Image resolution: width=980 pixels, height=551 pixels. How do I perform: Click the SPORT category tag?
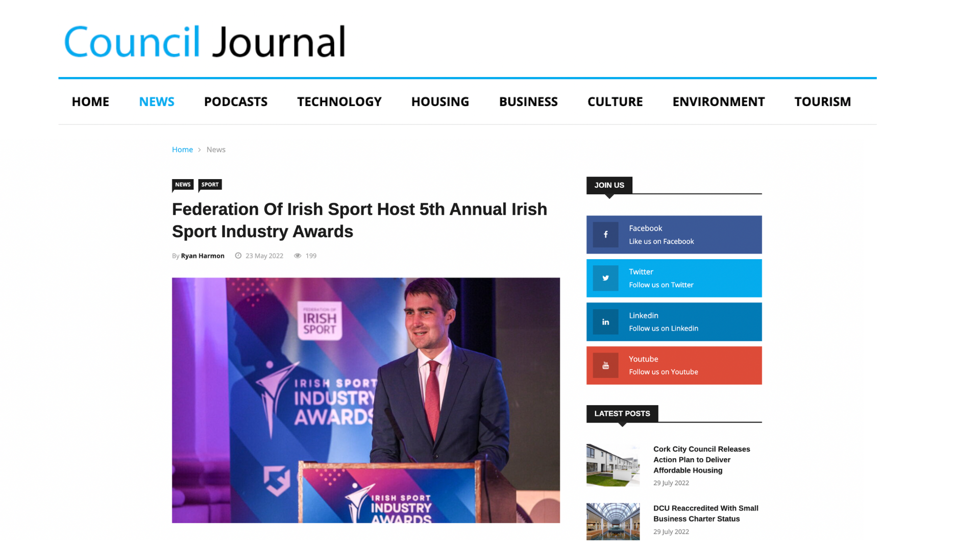click(210, 185)
